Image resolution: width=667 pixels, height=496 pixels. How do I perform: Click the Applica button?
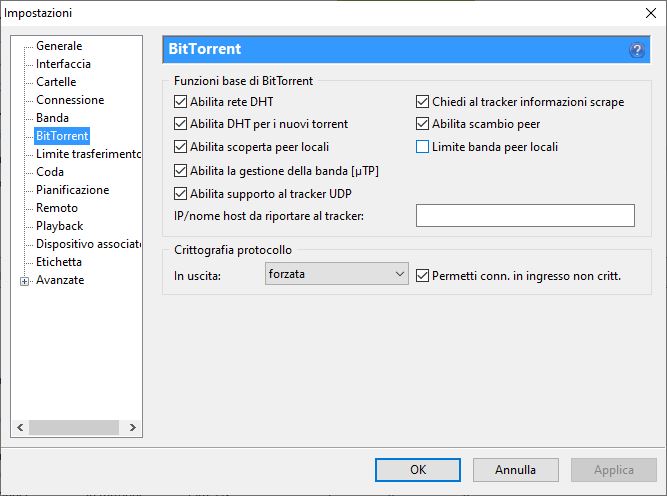(x=614, y=470)
